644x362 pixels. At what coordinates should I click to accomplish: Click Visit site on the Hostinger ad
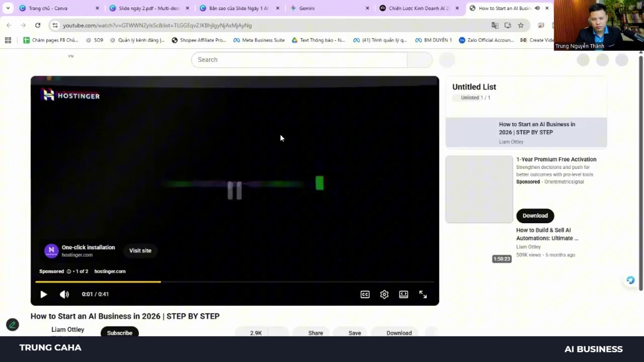(140, 250)
